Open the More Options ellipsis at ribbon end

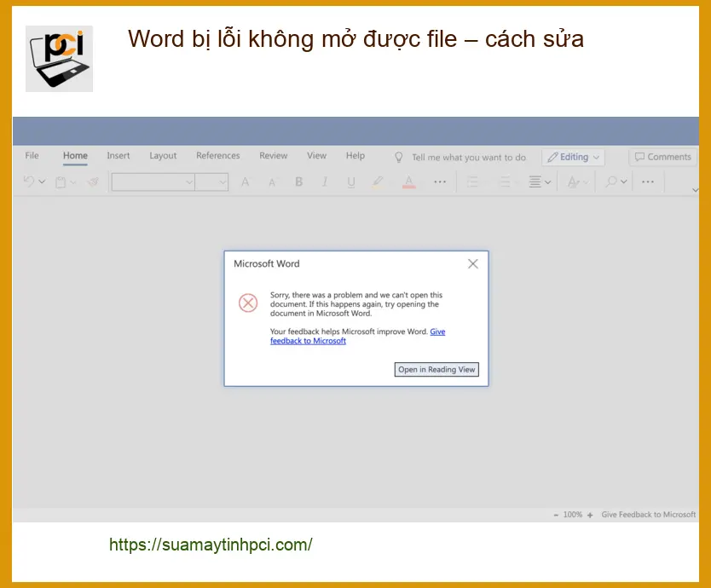(648, 182)
